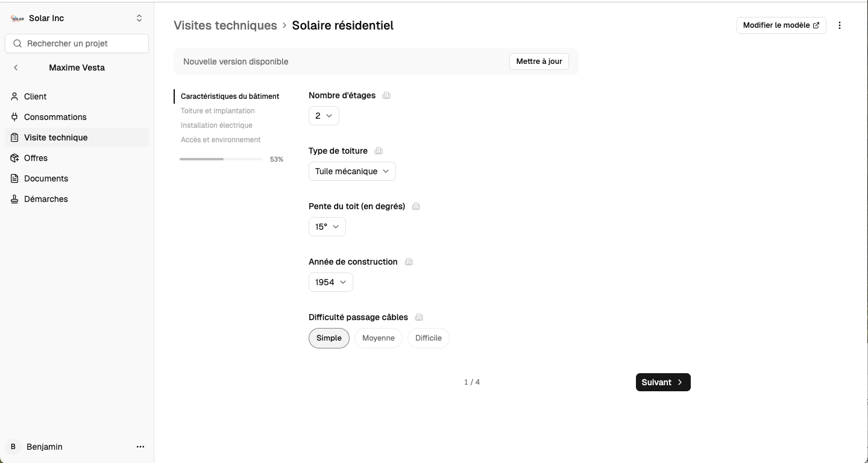Viewport: 868px width, 463px height.
Task: Open the Année de construction dropdown
Action: tap(330, 282)
